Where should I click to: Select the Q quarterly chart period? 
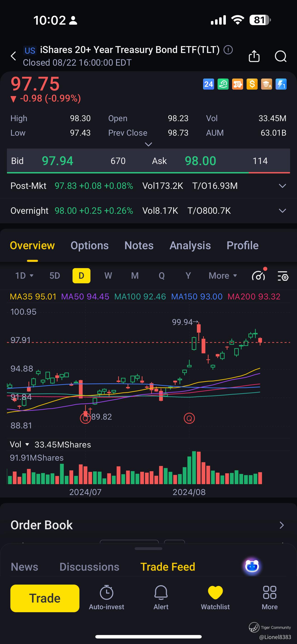point(161,275)
